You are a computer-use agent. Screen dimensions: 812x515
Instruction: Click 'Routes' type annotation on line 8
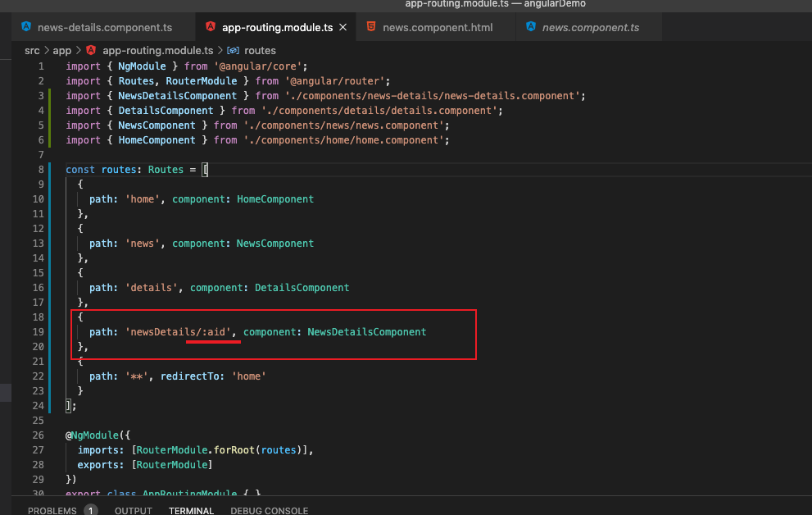pyautogui.click(x=166, y=170)
